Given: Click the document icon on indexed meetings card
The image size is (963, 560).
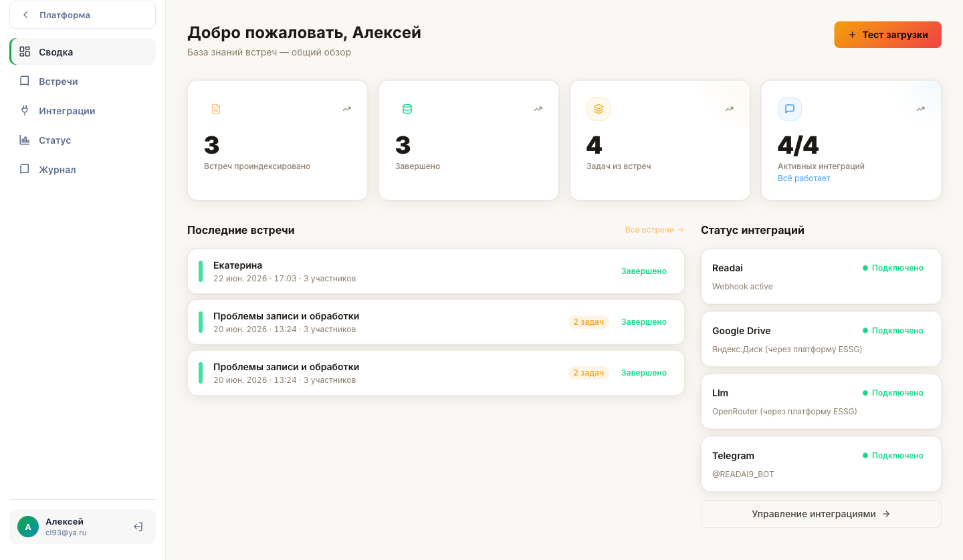Looking at the screenshot, I should tap(216, 109).
